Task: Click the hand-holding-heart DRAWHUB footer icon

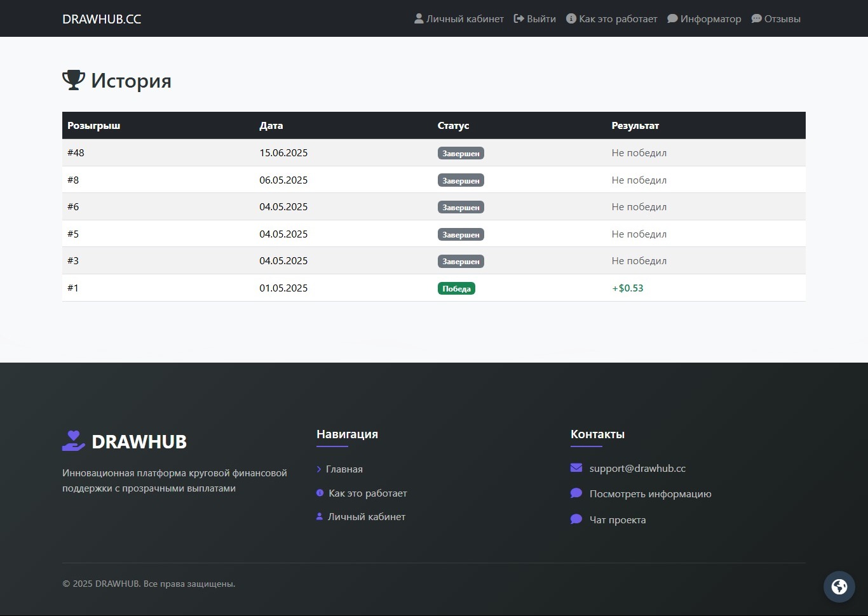Action: (x=74, y=441)
